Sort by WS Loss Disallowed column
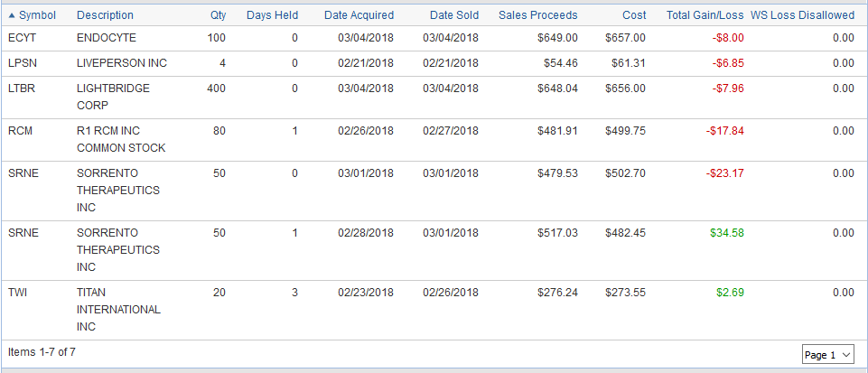The image size is (868, 373). (x=802, y=15)
